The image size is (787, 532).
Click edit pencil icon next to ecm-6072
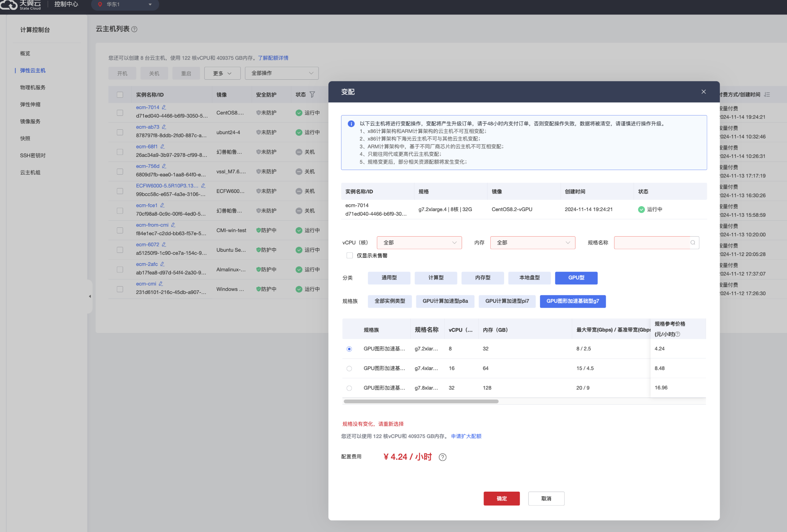click(x=164, y=244)
